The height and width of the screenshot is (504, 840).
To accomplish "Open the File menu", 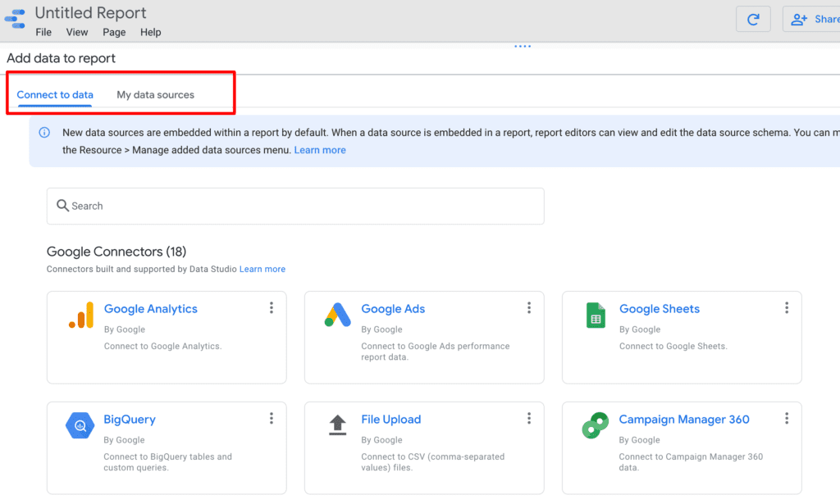I will [x=43, y=32].
